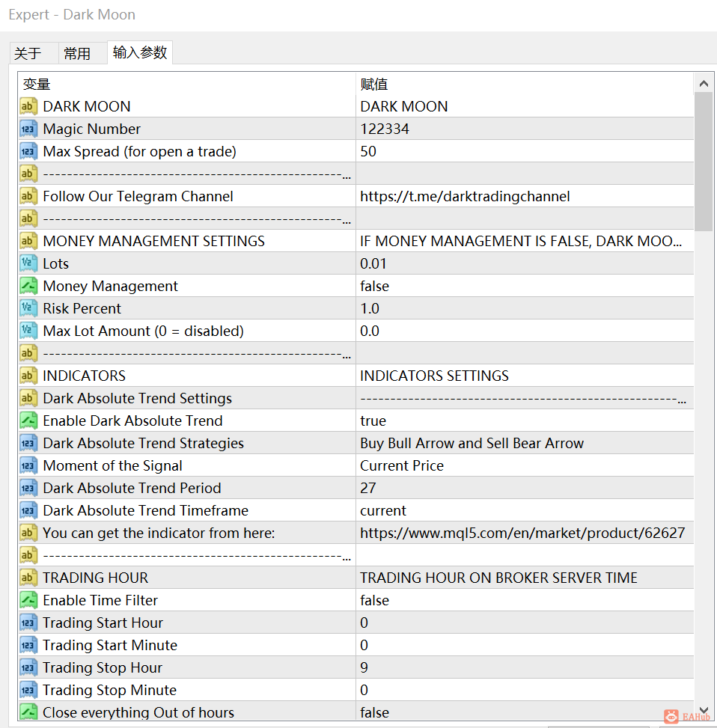Toggle the Money Management false value
Screen dimensions: 717x728
point(525,286)
